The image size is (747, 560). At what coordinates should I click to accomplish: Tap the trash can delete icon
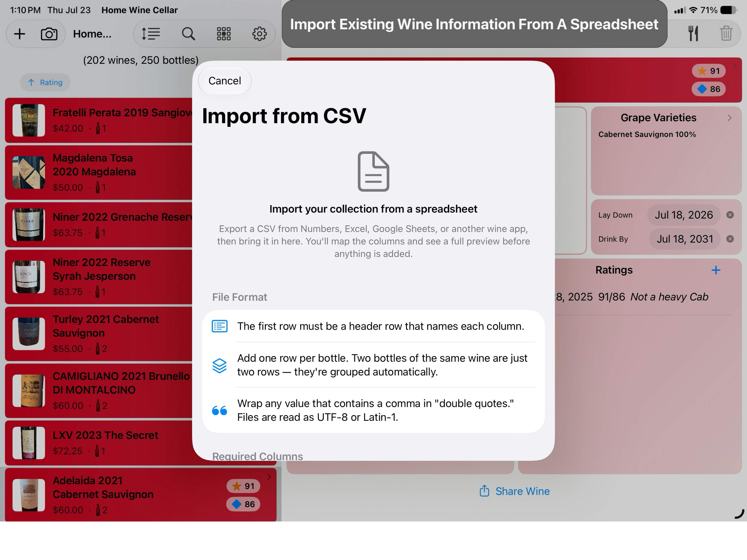click(x=726, y=33)
